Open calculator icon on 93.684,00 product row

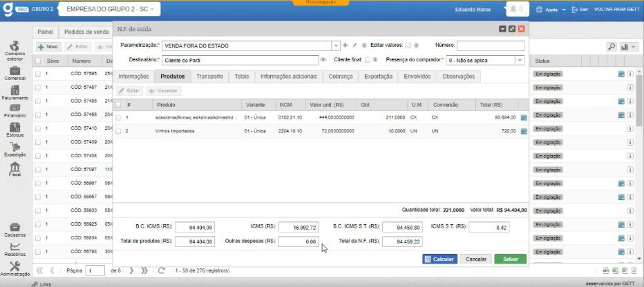[x=523, y=118]
